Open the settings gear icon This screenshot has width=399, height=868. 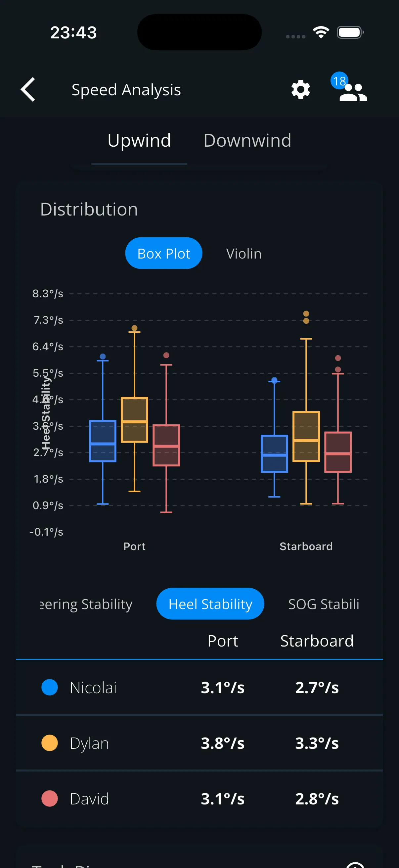(301, 89)
